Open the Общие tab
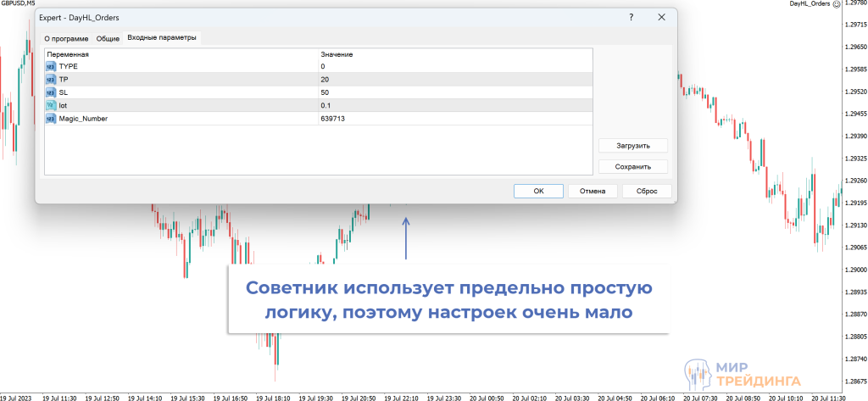The image size is (868, 401). [108, 38]
